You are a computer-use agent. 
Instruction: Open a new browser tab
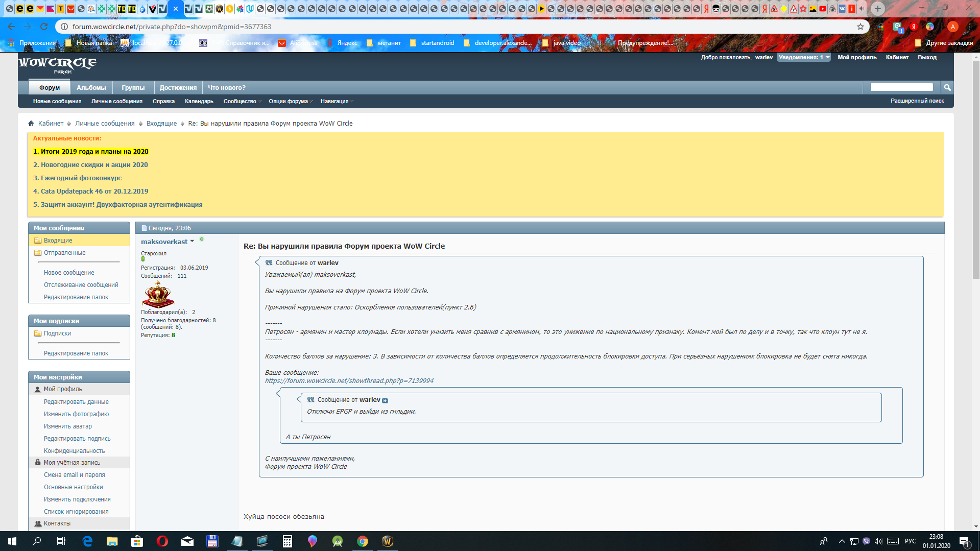point(878,9)
